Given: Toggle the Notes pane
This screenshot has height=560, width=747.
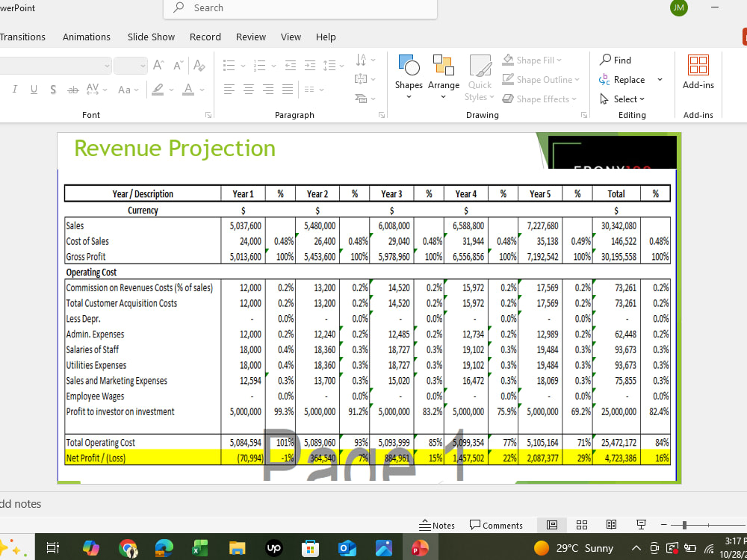Looking at the screenshot, I should pos(437,525).
